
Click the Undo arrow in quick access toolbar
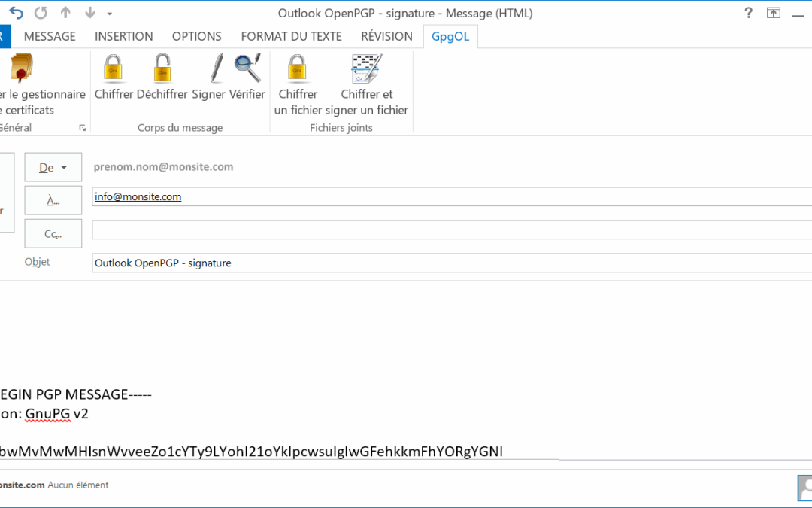click(x=16, y=13)
